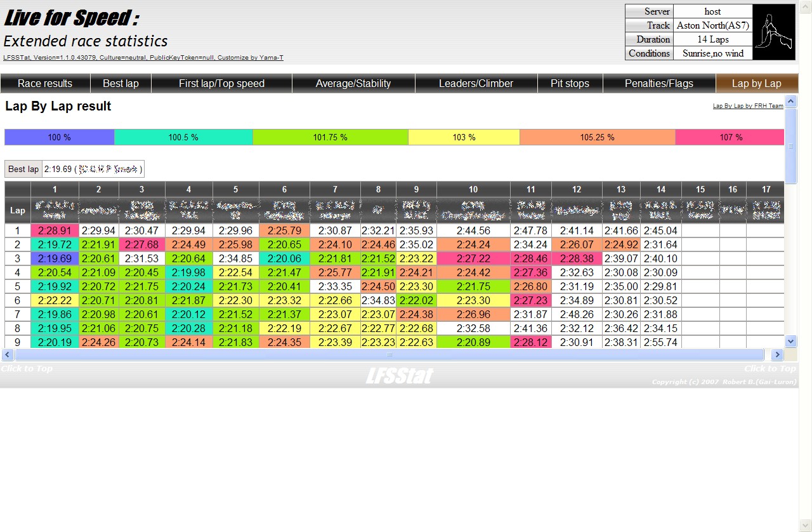Screen dimensions: 812x532
Task: Click the lap time 2:41.36
Action: tap(531, 328)
